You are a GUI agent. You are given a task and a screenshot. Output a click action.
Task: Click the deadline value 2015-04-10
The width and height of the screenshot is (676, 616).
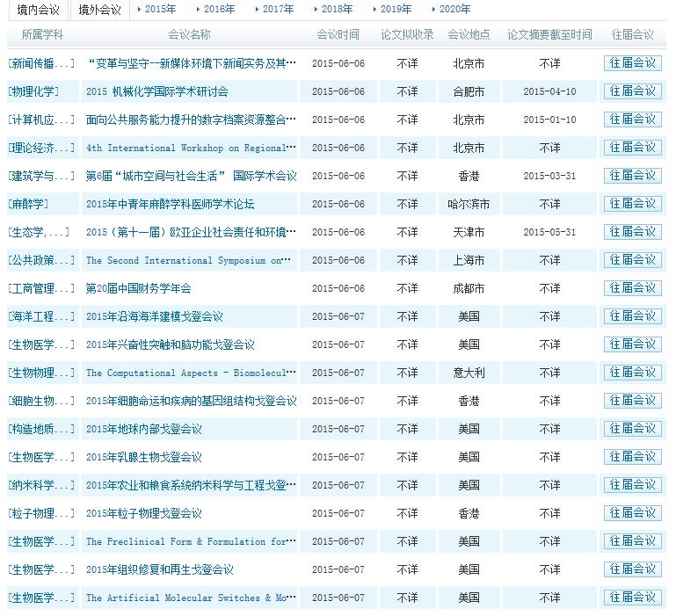click(549, 91)
